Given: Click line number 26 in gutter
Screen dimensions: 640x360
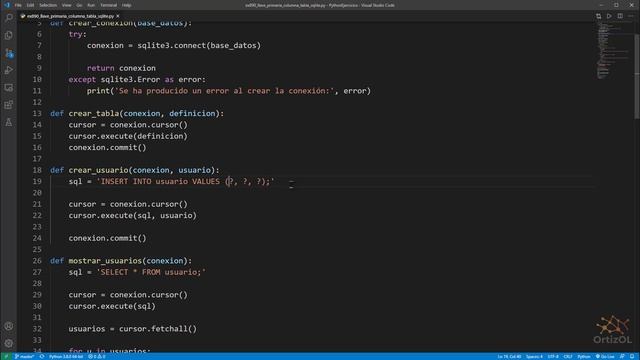Looking at the screenshot, I should click(x=37, y=260).
